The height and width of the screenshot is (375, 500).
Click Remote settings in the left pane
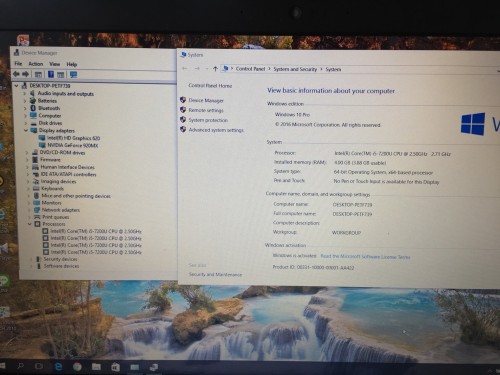[206, 110]
